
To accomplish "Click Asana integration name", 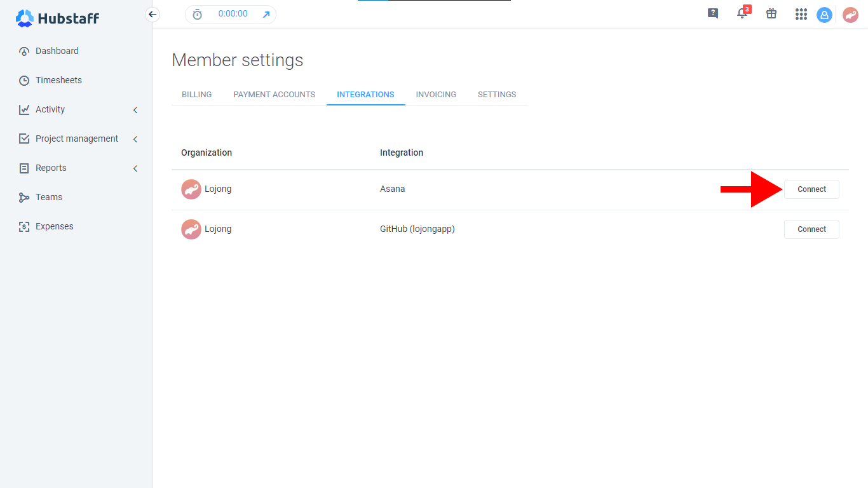I will pyautogui.click(x=392, y=189).
